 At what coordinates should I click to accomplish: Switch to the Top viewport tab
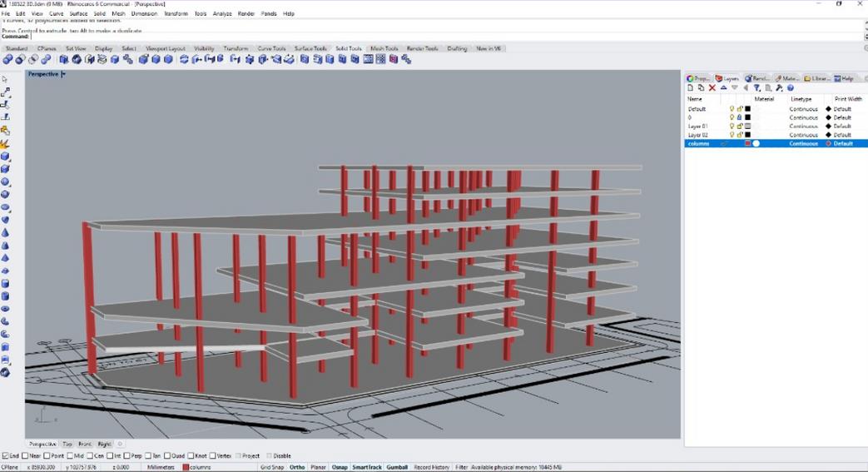click(67, 445)
